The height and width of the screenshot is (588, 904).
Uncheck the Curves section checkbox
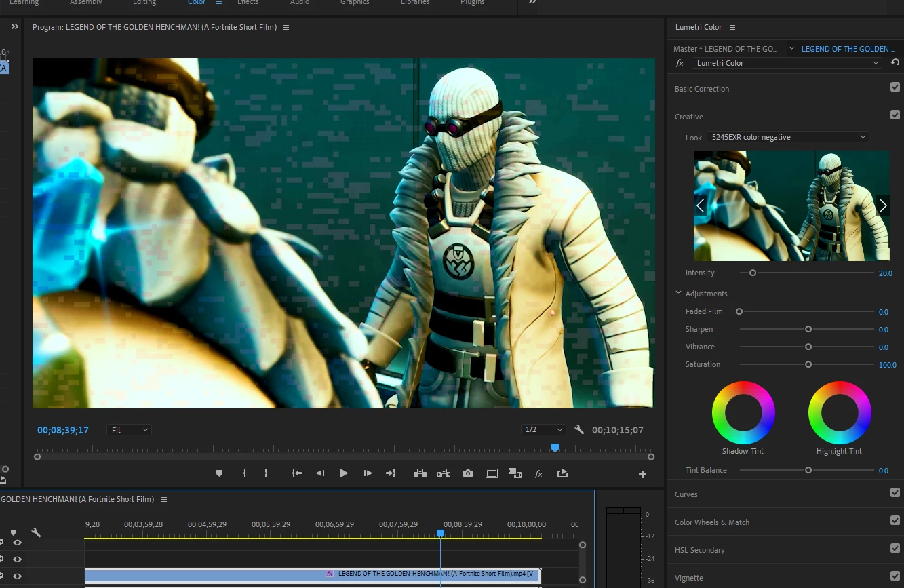pos(895,493)
